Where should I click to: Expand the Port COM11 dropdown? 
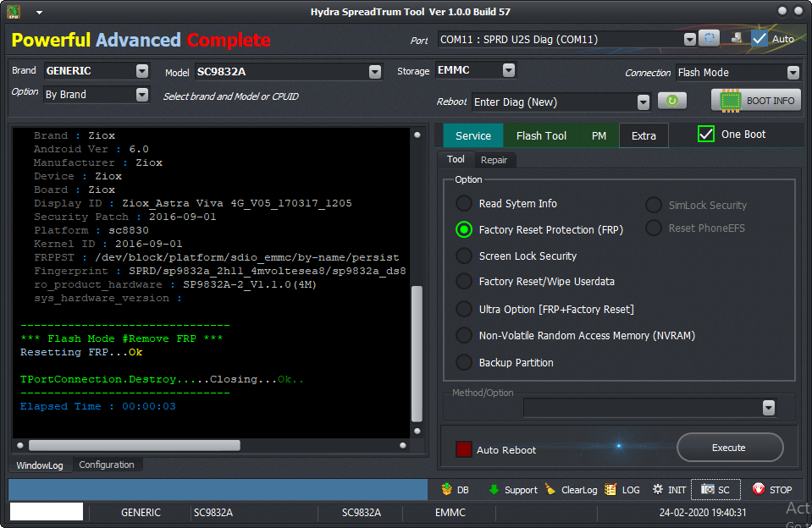coord(689,39)
